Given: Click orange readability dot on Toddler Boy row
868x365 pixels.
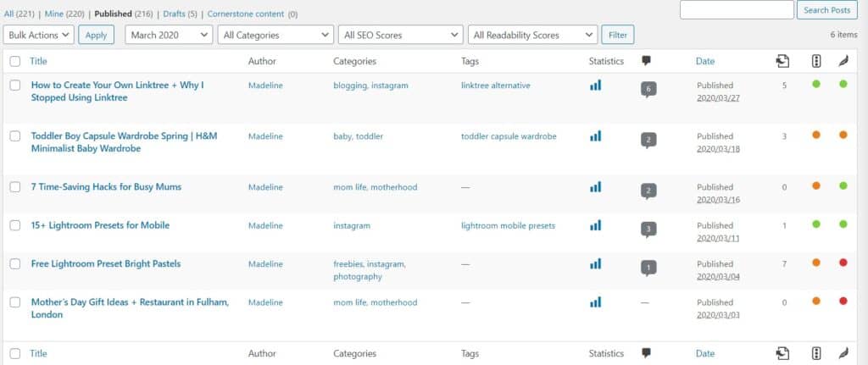Looking at the screenshot, I should click(x=843, y=135).
